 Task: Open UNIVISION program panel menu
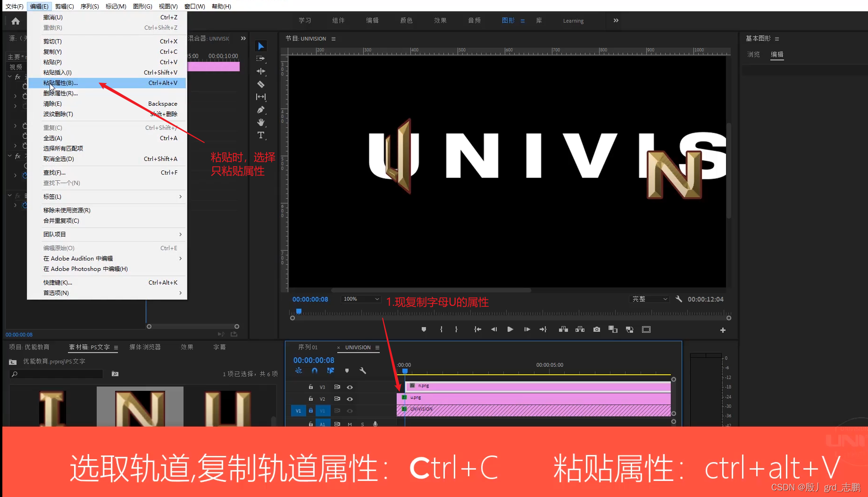334,39
